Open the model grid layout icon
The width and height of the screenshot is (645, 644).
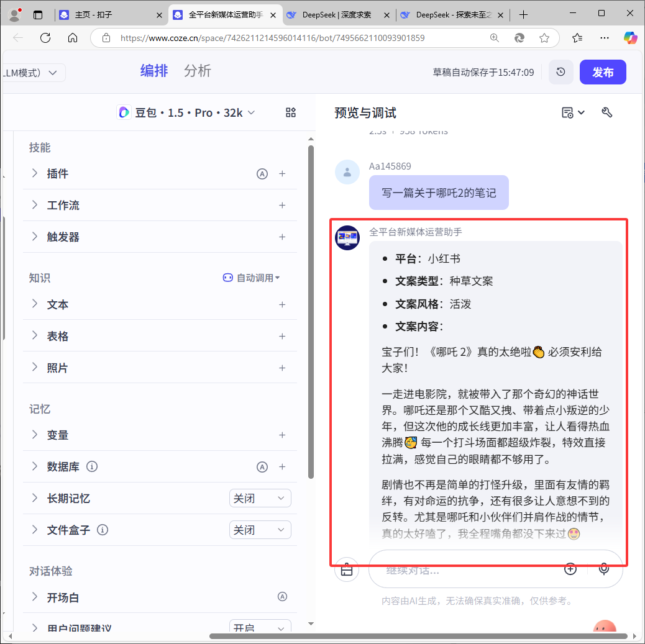(291, 112)
